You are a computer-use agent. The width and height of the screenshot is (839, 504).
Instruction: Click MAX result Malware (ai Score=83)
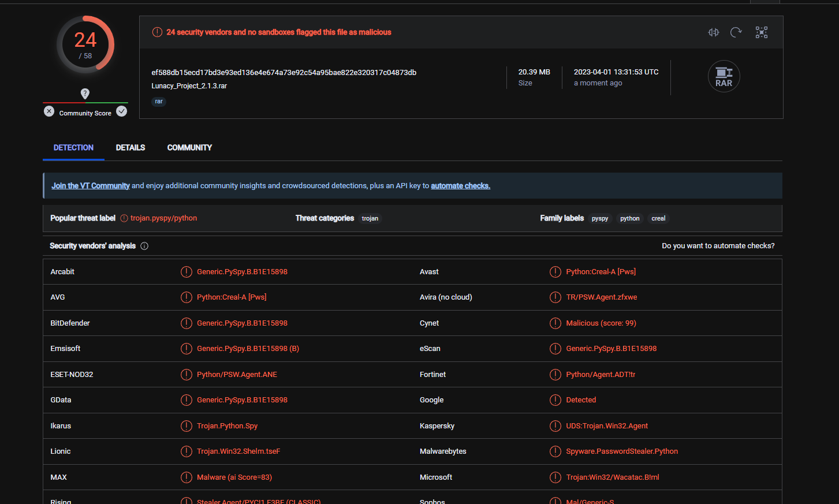234,477
